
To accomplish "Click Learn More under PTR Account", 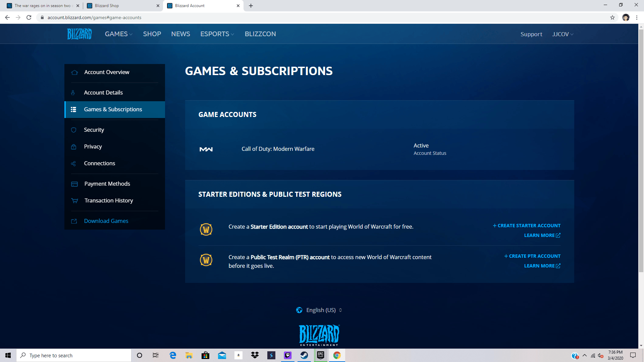I will (x=542, y=266).
